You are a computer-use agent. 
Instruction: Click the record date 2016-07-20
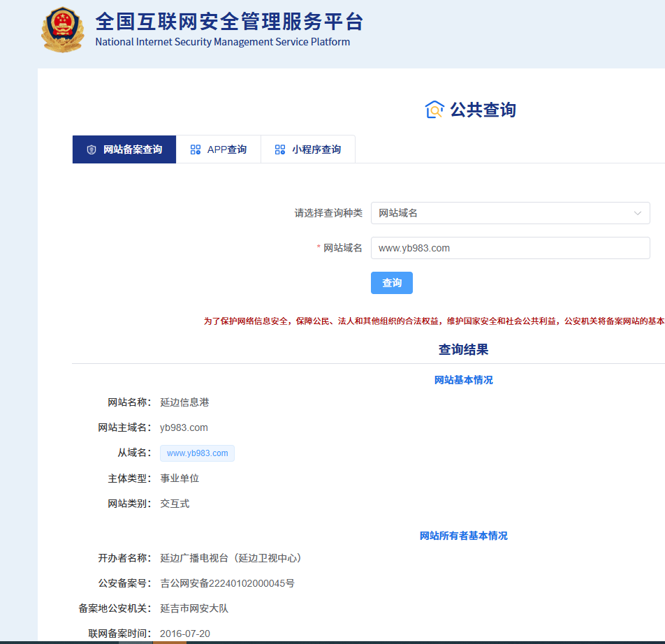click(x=185, y=634)
